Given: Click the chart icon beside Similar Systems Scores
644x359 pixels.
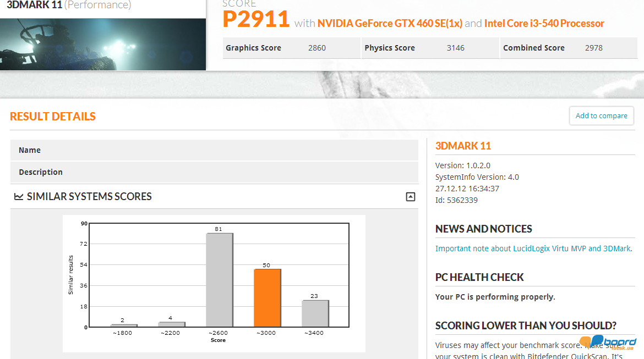Looking at the screenshot, I should pos(19,197).
